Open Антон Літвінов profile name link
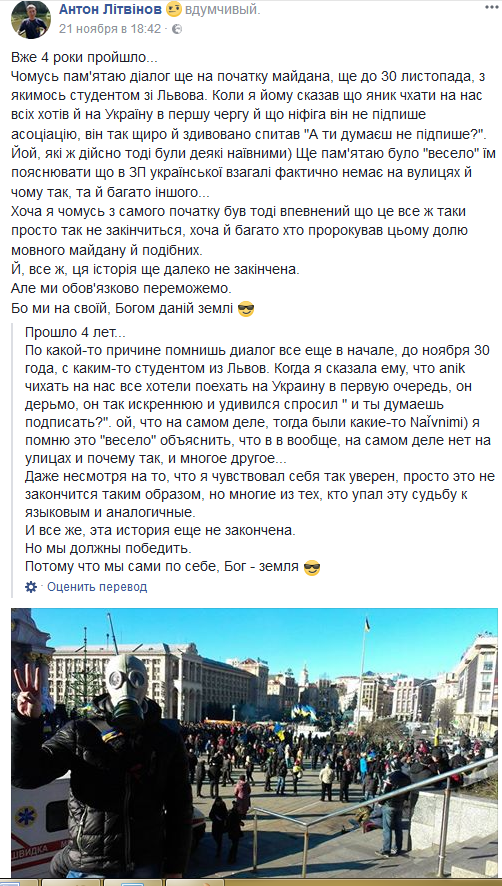Screen dimensions: 502x886 click(x=111, y=9)
